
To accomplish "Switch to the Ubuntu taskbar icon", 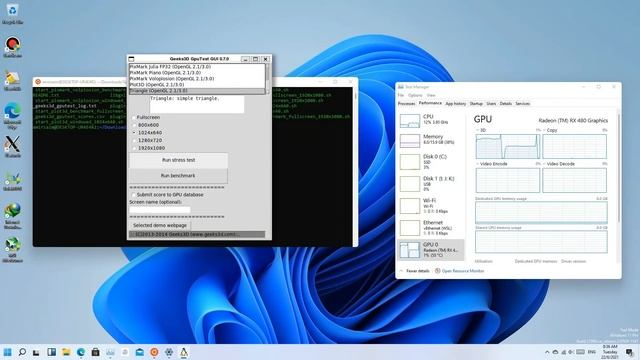I will coord(154,352).
